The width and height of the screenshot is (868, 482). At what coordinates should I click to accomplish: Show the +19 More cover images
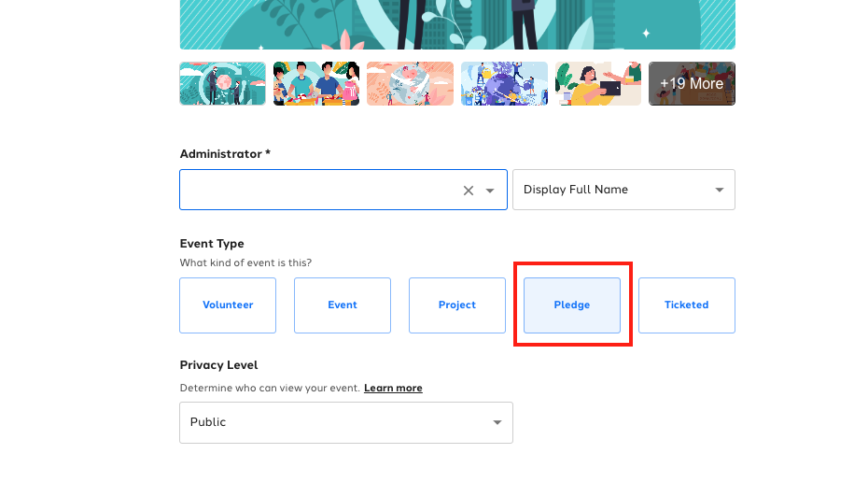coord(692,84)
